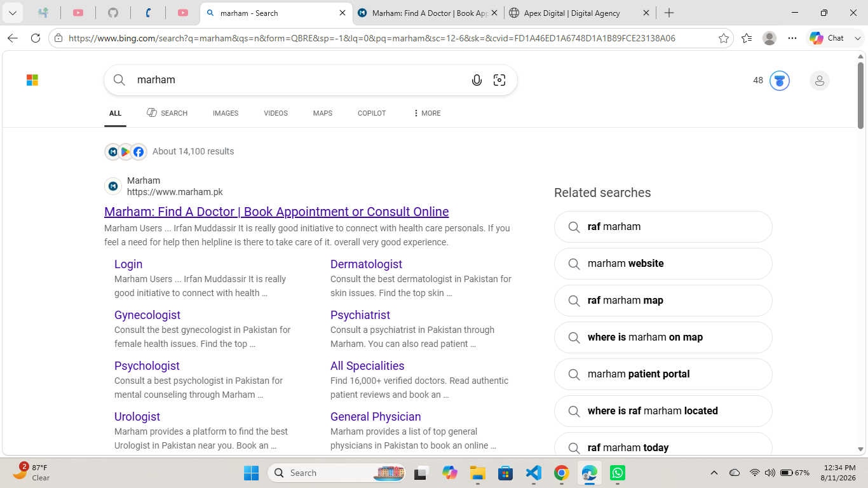Add this page to favorites with the star
Image resolution: width=868 pixels, height=488 pixels.
point(724,38)
